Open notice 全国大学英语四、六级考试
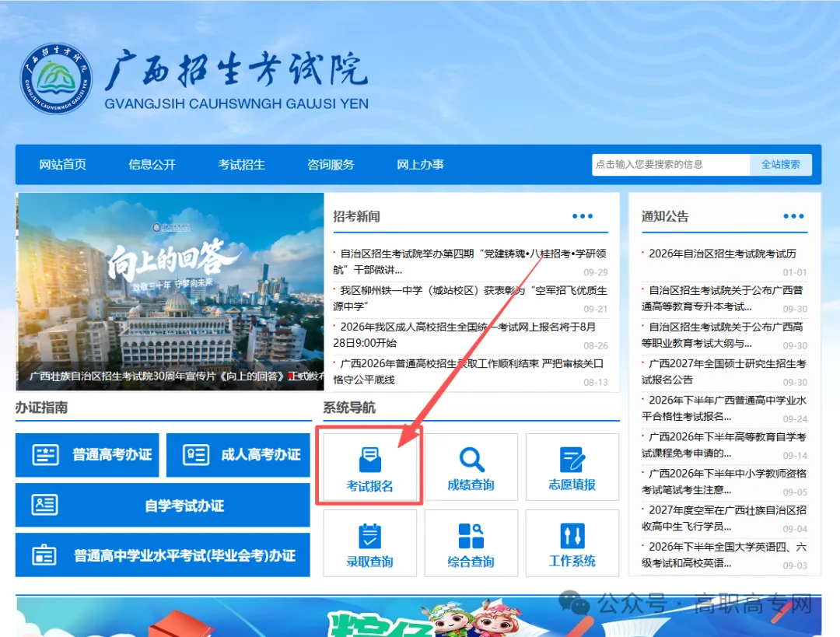840x637 pixels. pos(724,555)
